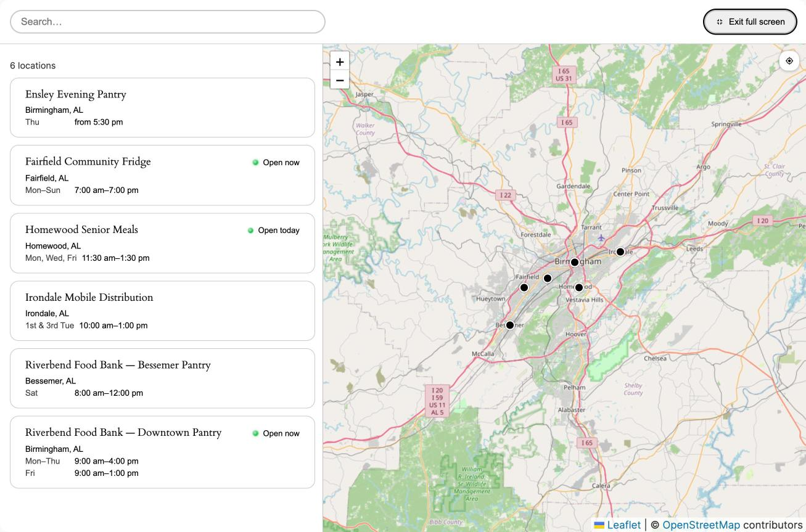The width and height of the screenshot is (806, 532).
Task: Click the Open now status on Fairfield Community Fridge
Action: [276, 162]
